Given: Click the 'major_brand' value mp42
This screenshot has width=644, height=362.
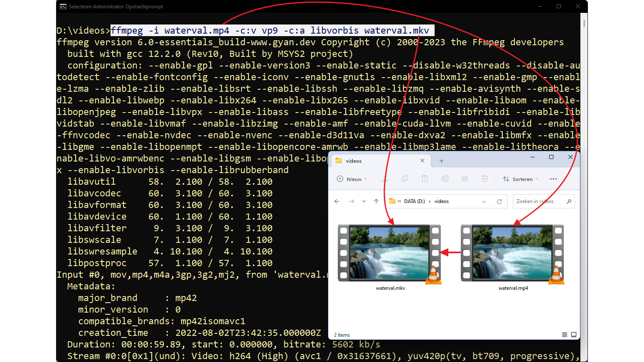Looking at the screenshot, I should point(186,298).
